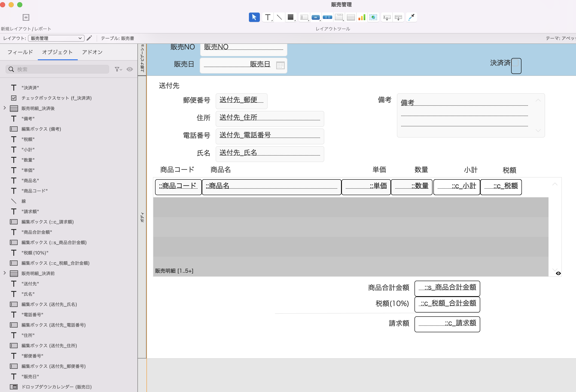Select the arrow selection tool
The width and height of the screenshot is (576, 392).
(254, 17)
